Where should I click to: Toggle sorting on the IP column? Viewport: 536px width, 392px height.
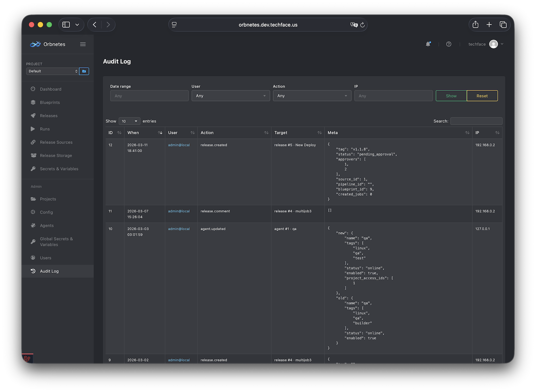pos(498,132)
